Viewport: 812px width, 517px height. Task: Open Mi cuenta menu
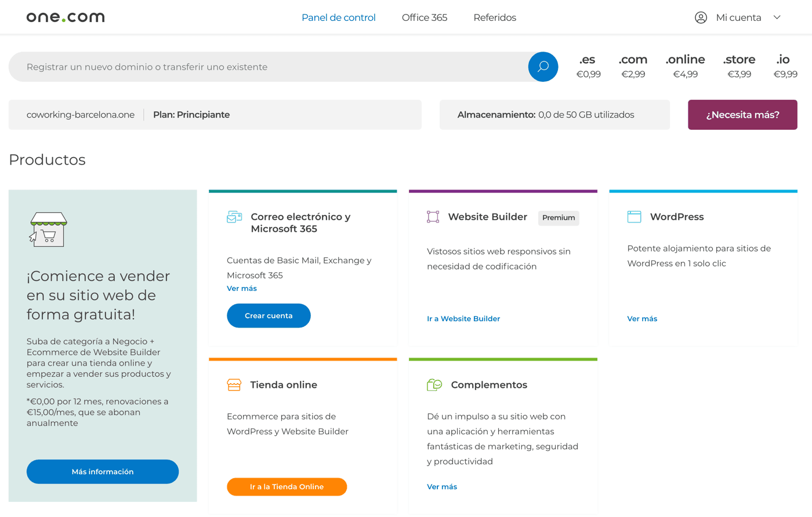click(738, 17)
